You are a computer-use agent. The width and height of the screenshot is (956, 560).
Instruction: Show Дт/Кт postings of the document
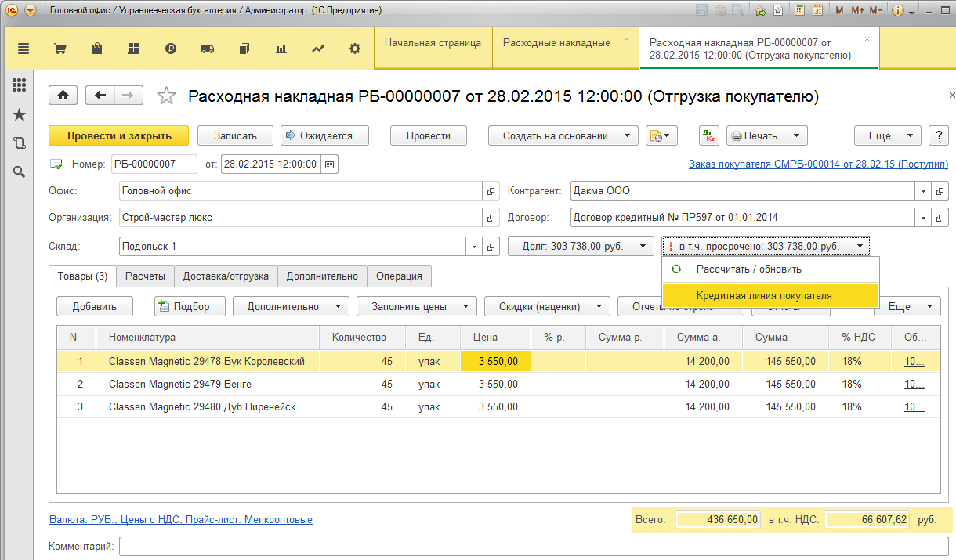[x=709, y=135]
